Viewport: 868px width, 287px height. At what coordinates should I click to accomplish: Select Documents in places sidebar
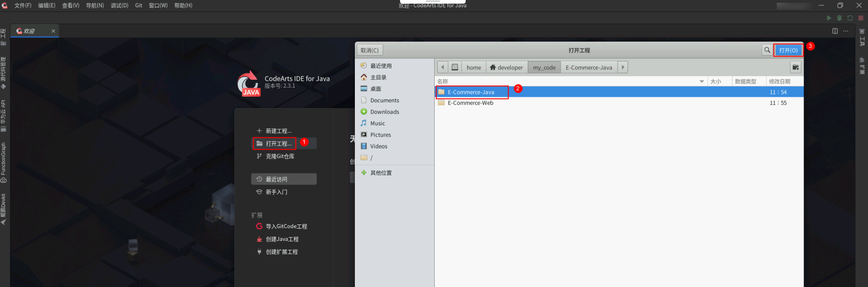tap(395, 100)
